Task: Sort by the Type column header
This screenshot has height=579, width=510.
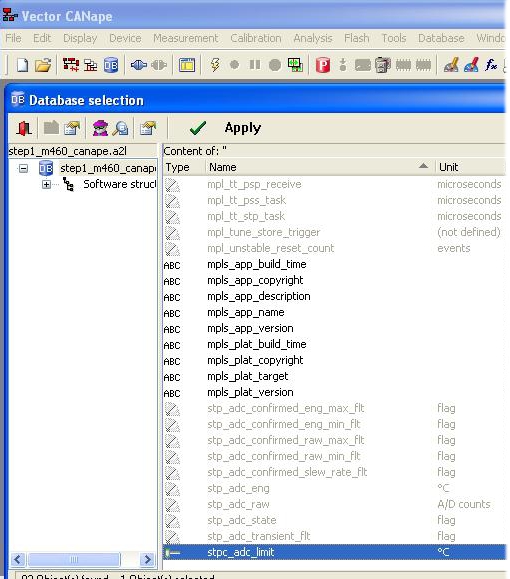Action: coord(184,167)
